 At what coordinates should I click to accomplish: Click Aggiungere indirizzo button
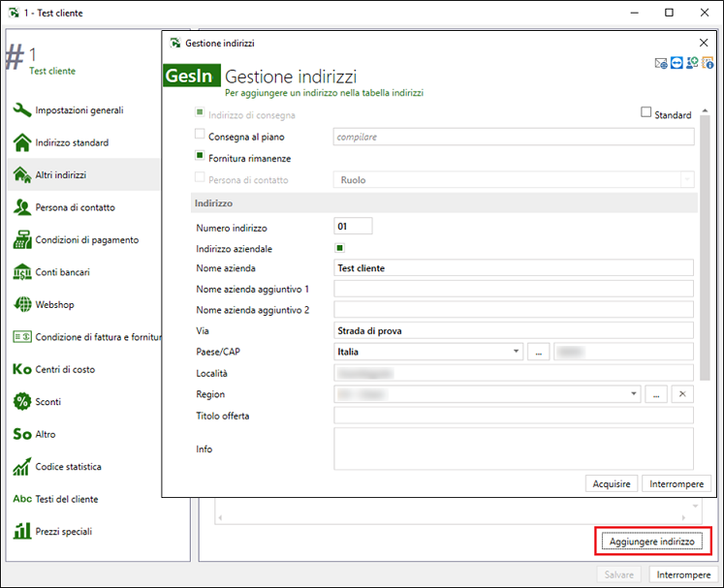(652, 541)
